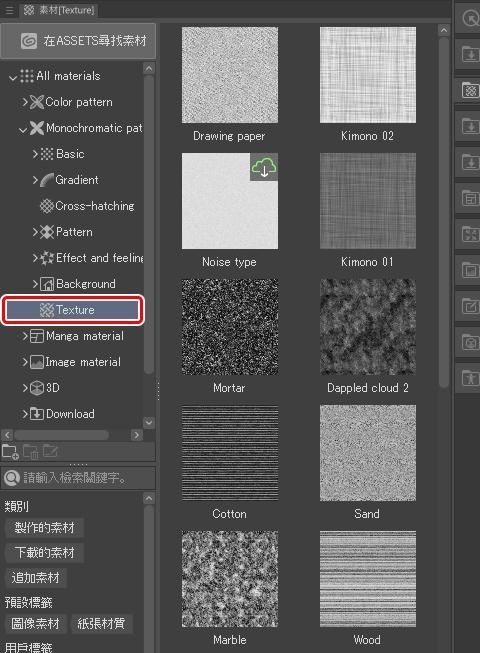Viewport: 480px width, 653px height.
Task: Toggle the 下載的素材 filter tag
Action: [x=45, y=553]
